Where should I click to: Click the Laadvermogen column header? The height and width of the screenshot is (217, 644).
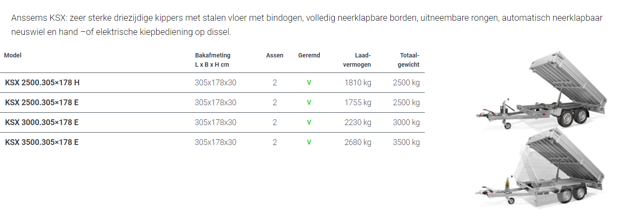point(357,60)
